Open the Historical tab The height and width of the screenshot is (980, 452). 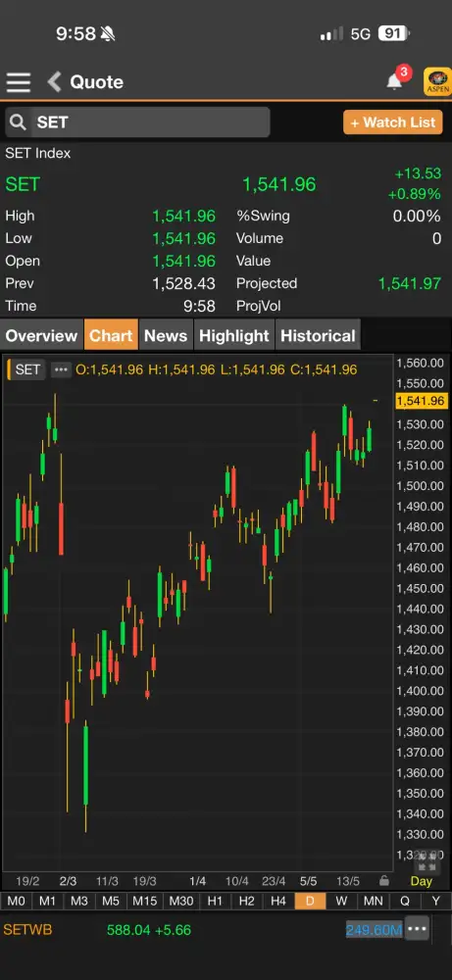318,335
